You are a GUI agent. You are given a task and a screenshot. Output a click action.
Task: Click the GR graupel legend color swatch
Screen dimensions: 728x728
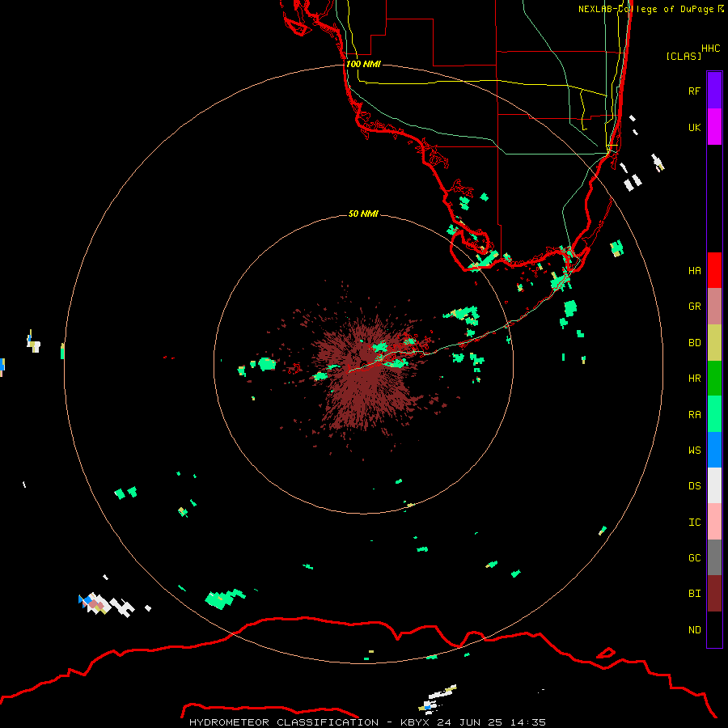714,307
